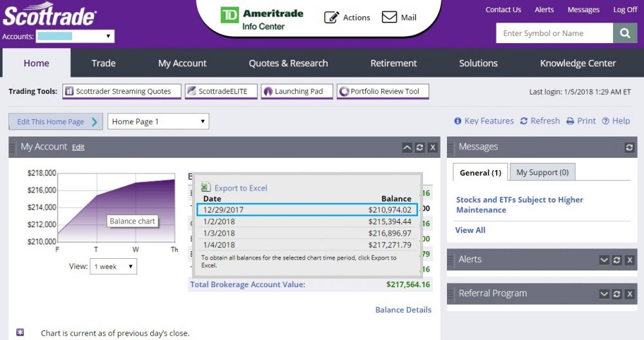Refresh the My Account panel
644x340 pixels.
click(420, 147)
